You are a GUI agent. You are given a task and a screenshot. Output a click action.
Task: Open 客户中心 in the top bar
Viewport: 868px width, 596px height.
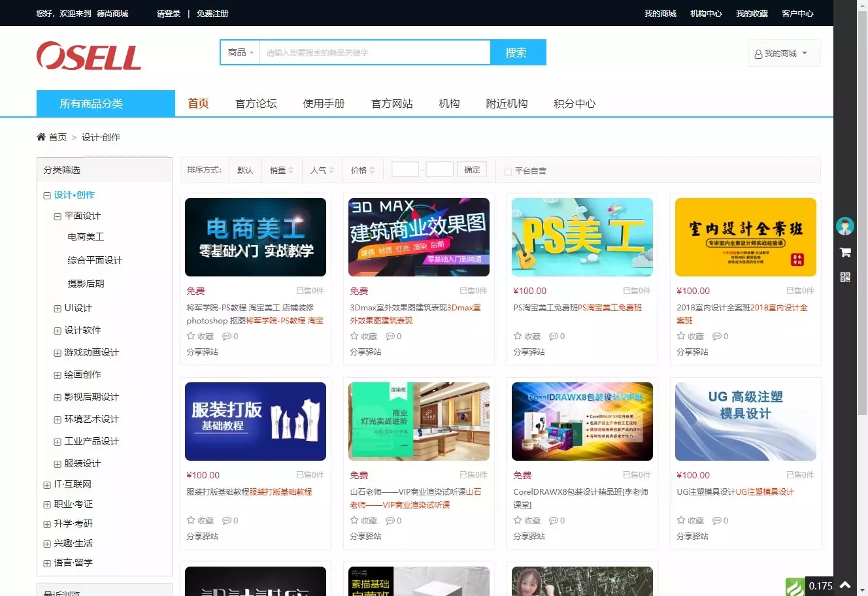click(x=797, y=13)
